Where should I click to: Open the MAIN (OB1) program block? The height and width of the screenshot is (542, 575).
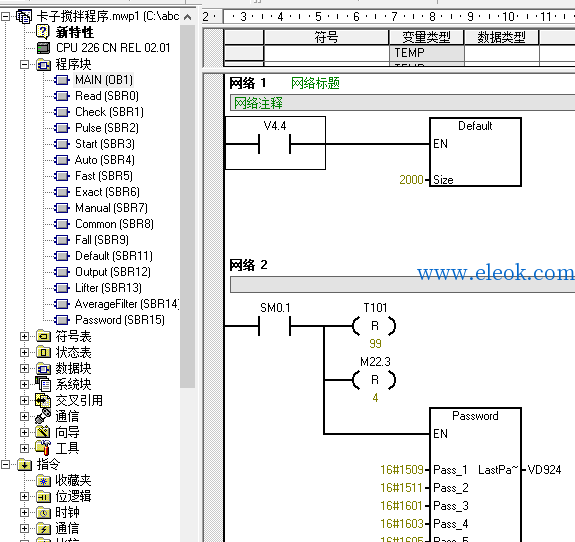(x=104, y=80)
